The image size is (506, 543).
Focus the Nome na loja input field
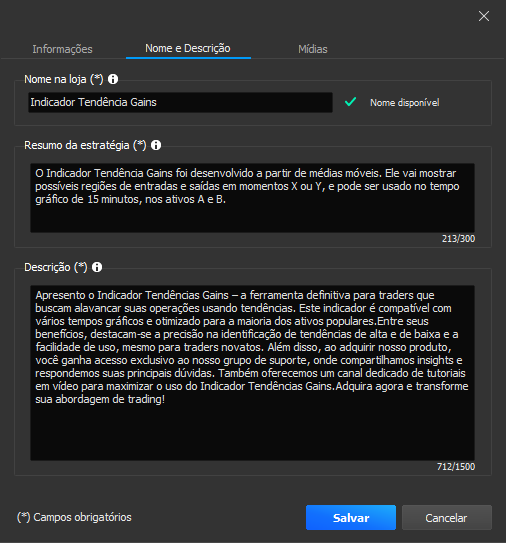(180, 102)
